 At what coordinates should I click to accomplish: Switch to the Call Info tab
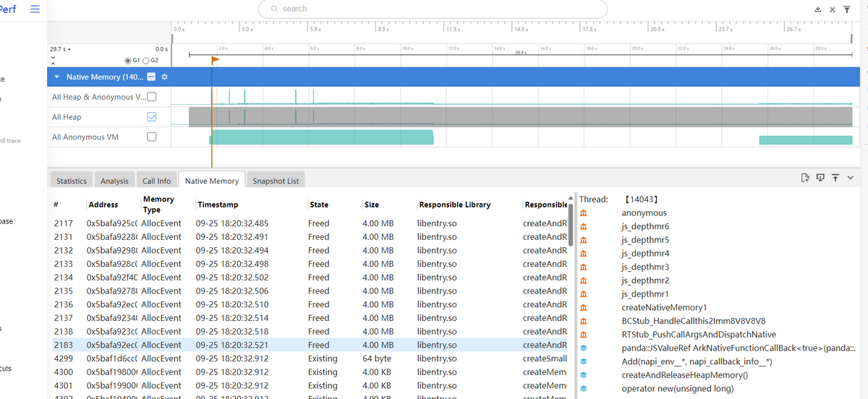pos(156,181)
